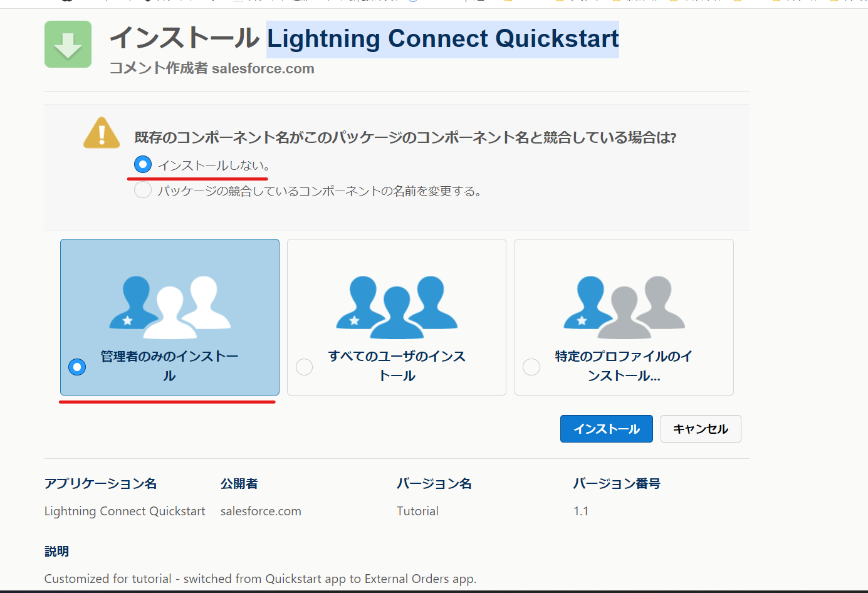This screenshot has height=593, width=868.
Task: Click the 特定のプロファイルのインストール... label
Action: 624,366
